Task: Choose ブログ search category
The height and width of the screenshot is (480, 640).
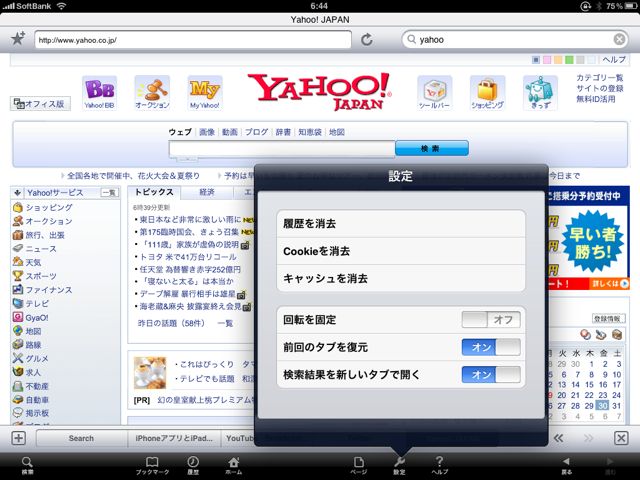Action: (256, 132)
